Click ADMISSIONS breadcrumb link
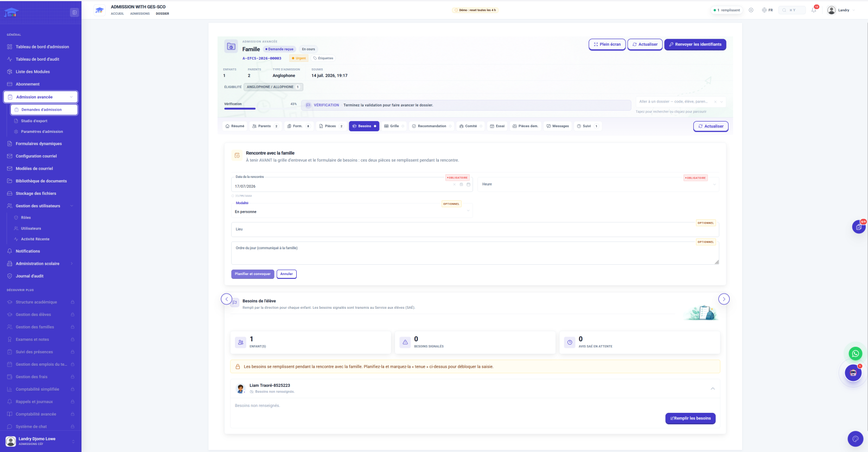 140,14
